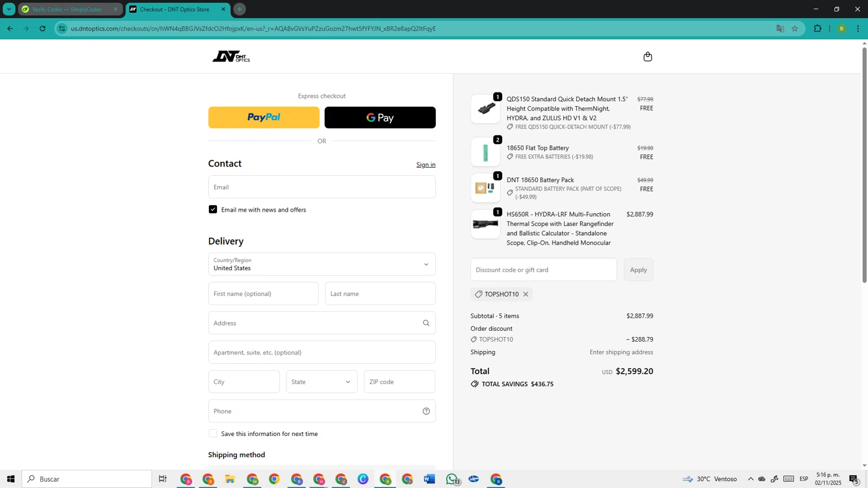The width and height of the screenshot is (868, 488).
Task: Switch to Verify Codes SimplyCodes tab
Action: [70, 9]
